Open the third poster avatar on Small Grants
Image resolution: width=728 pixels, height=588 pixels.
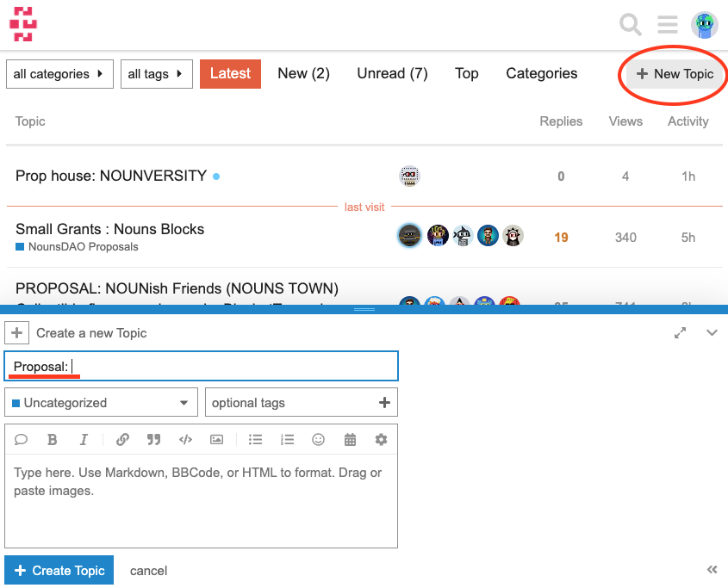point(463,235)
